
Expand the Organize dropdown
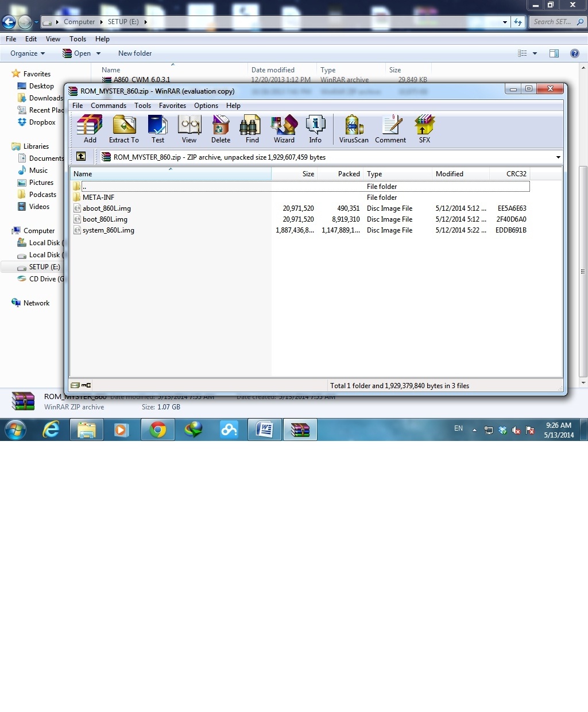point(28,53)
